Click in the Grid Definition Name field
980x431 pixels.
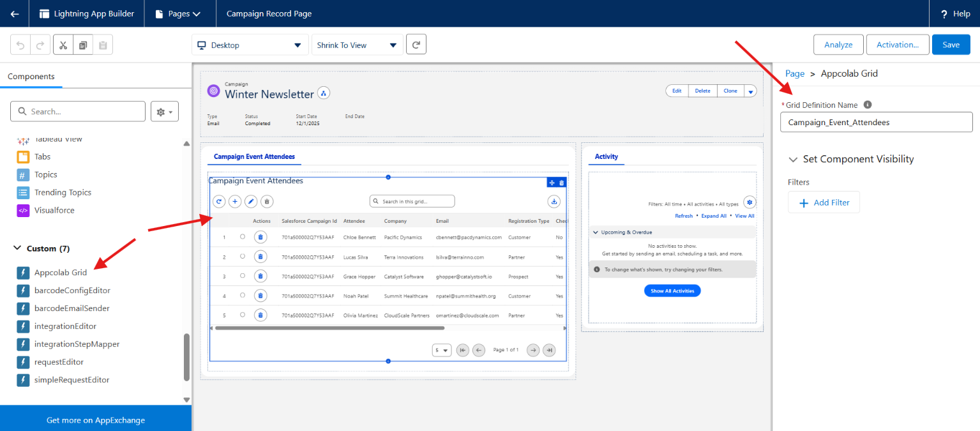click(x=876, y=122)
